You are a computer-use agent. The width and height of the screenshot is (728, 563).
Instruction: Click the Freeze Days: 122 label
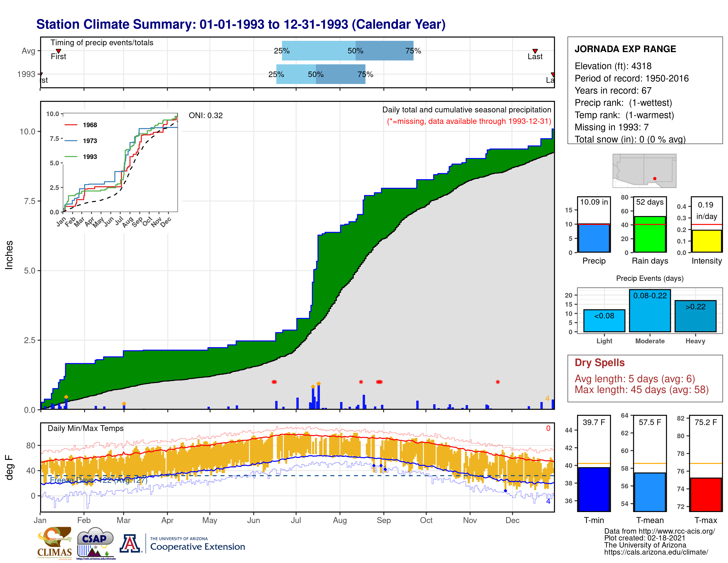click(99, 480)
